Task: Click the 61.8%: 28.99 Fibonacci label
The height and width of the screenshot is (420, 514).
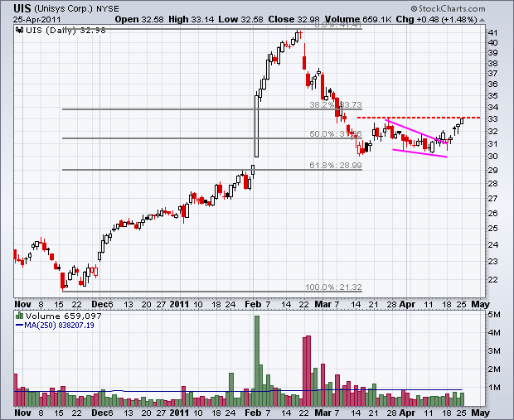Action: pyautogui.click(x=336, y=166)
